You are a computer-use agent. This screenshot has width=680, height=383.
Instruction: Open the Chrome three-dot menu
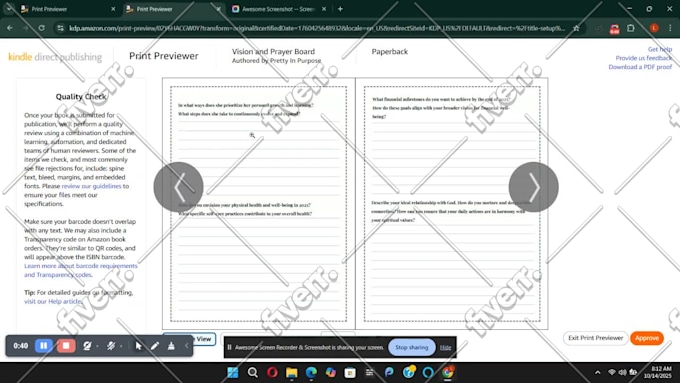coord(670,28)
